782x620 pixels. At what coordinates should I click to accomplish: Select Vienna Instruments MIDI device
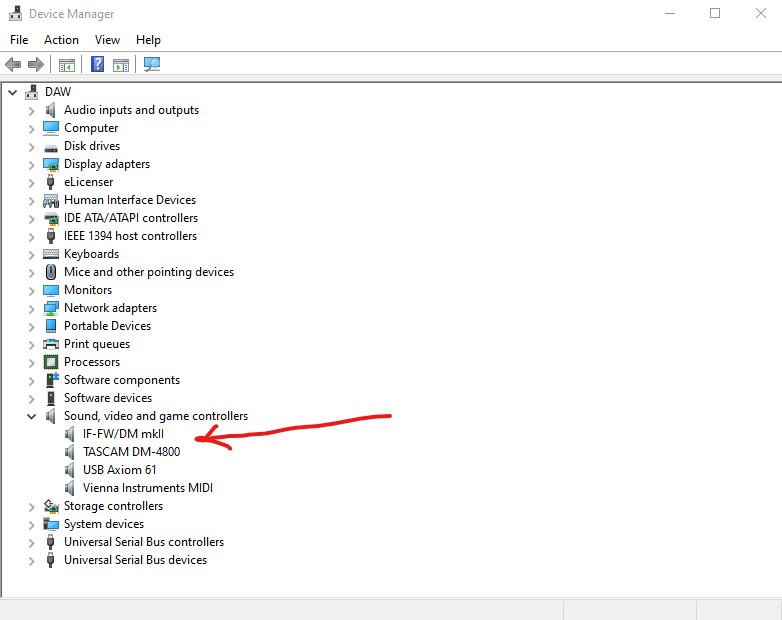coord(148,488)
